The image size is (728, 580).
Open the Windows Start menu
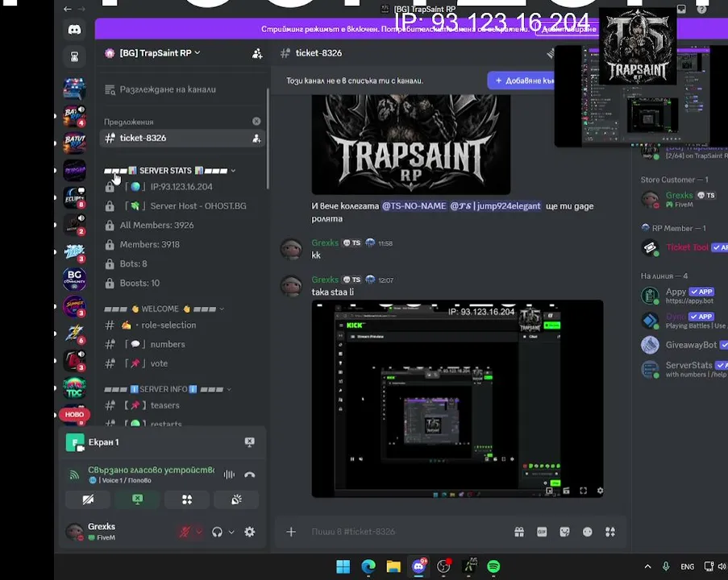343,566
